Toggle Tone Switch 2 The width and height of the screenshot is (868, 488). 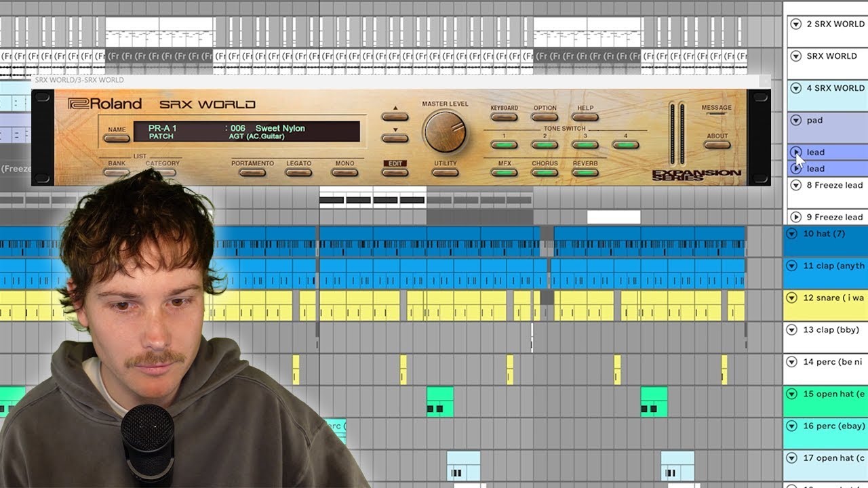click(x=545, y=144)
